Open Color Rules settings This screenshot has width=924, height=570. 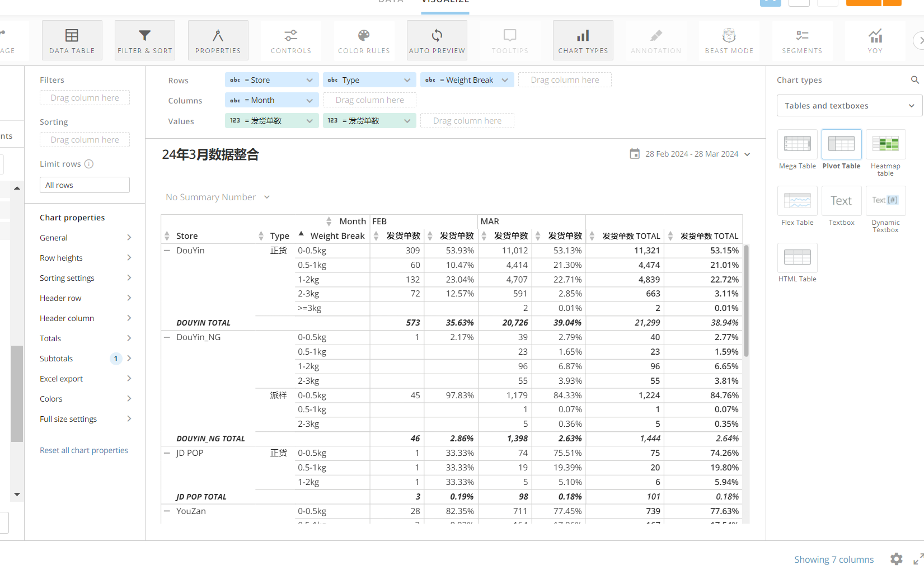click(364, 40)
